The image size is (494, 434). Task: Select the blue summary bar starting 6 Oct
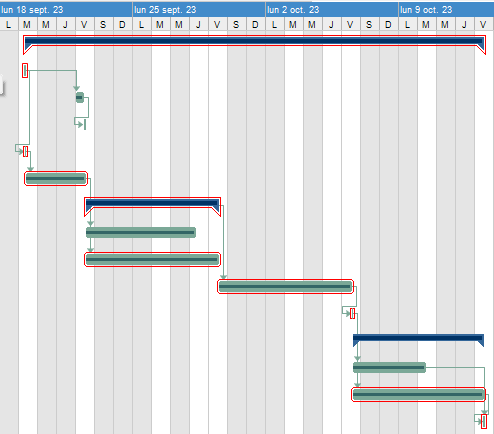pyautogui.click(x=418, y=338)
